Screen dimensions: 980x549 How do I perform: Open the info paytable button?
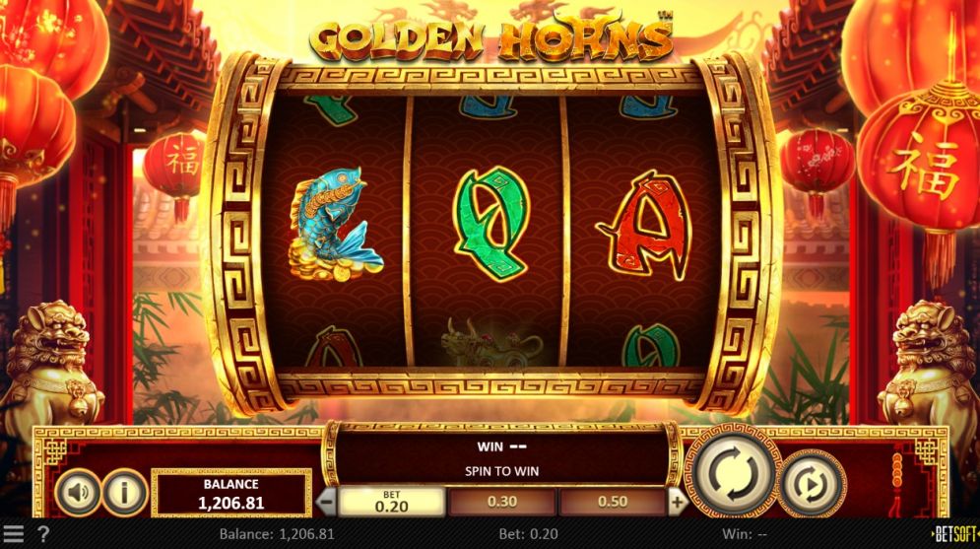[x=124, y=493]
